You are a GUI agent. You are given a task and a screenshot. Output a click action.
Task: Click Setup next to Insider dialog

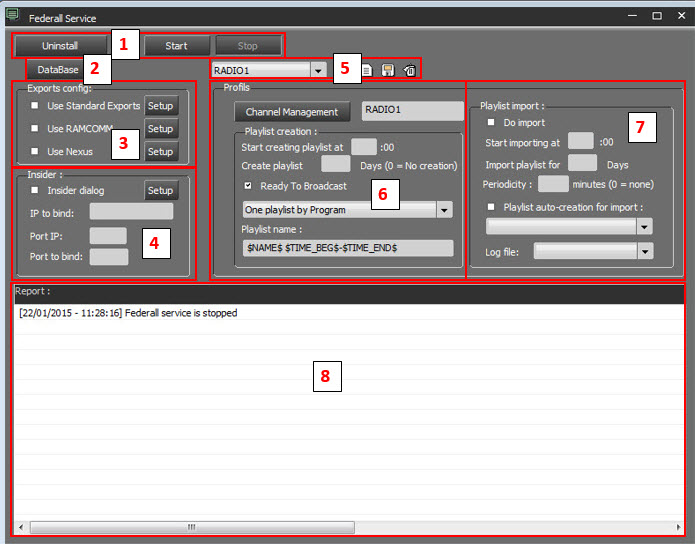tap(161, 191)
